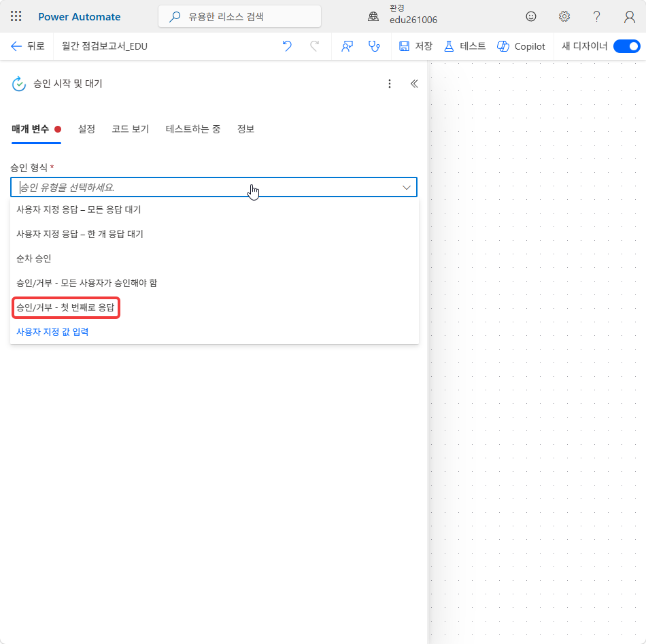Click the 승인 형식 combo box field

click(214, 187)
